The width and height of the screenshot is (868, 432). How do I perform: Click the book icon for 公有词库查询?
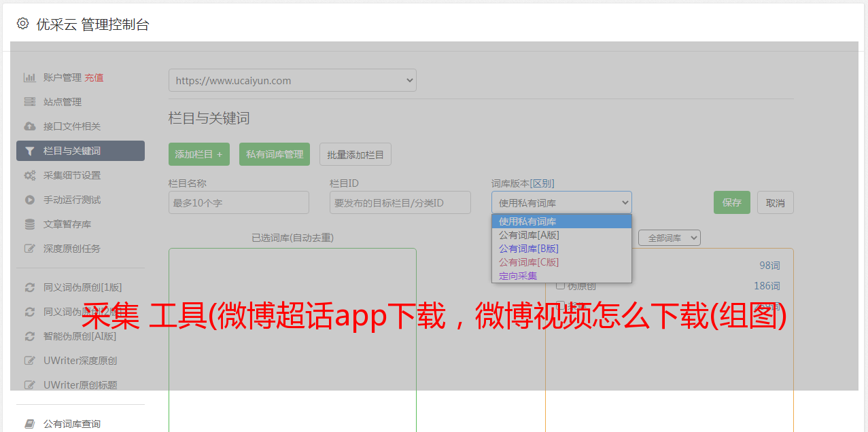pyautogui.click(x=29, y=424)
